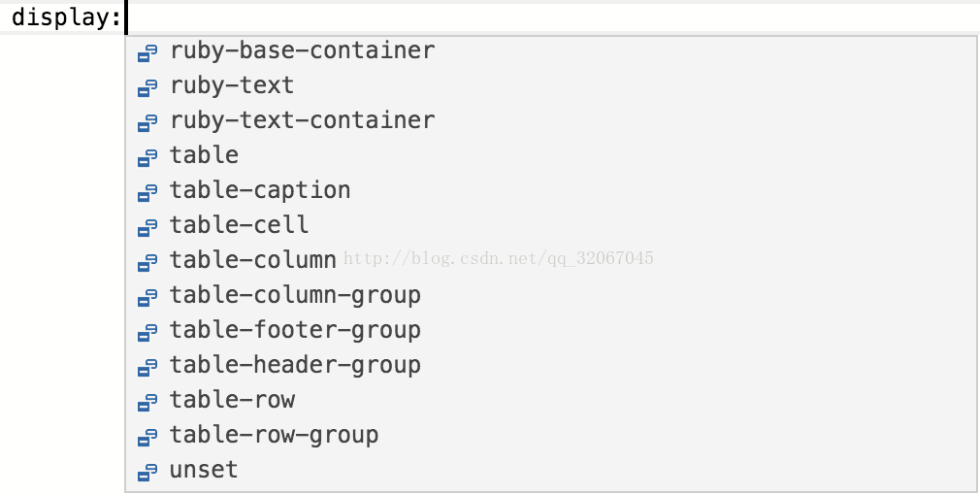Click the icon next to table-cell

point(147,229)
